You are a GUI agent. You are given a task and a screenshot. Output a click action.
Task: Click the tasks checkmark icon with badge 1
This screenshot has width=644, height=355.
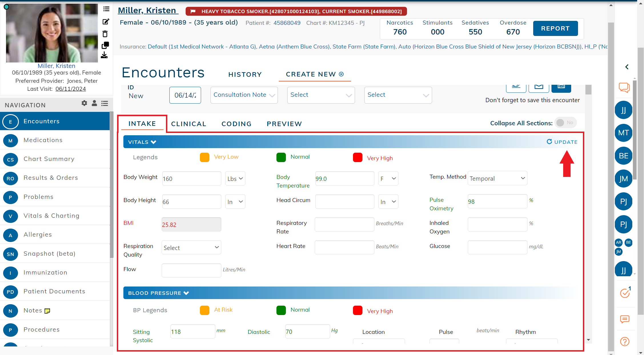(x=625, y=293)
